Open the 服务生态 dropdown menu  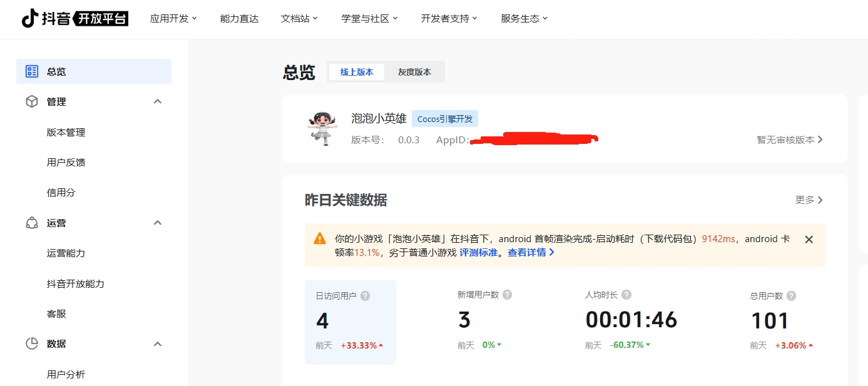[x=524, y=19]
